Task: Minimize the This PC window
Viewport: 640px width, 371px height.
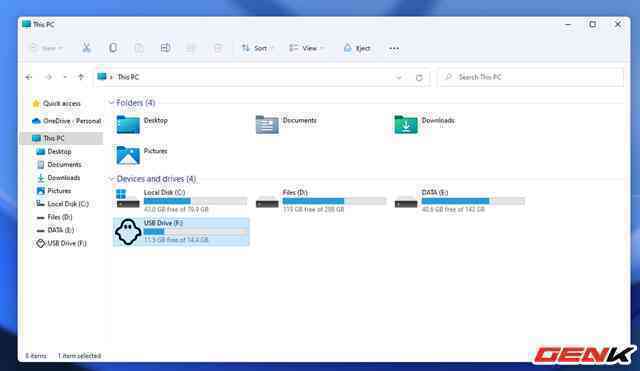Action: [568, 24]
